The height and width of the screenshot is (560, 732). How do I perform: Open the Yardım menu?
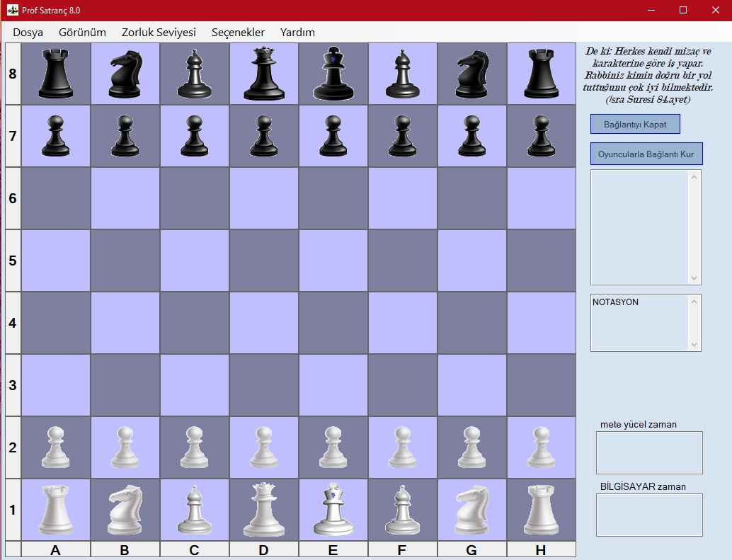[297, 33]
